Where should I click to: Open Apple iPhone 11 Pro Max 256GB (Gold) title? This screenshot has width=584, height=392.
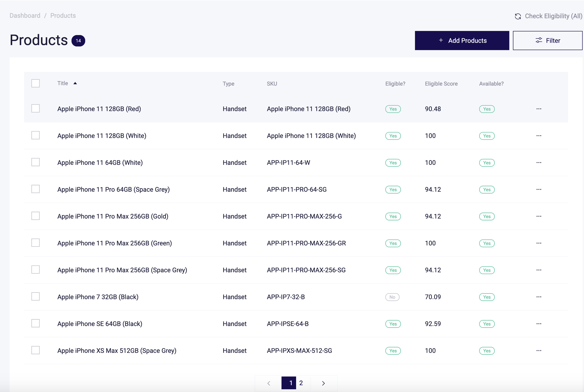click(x=113, y=216)
